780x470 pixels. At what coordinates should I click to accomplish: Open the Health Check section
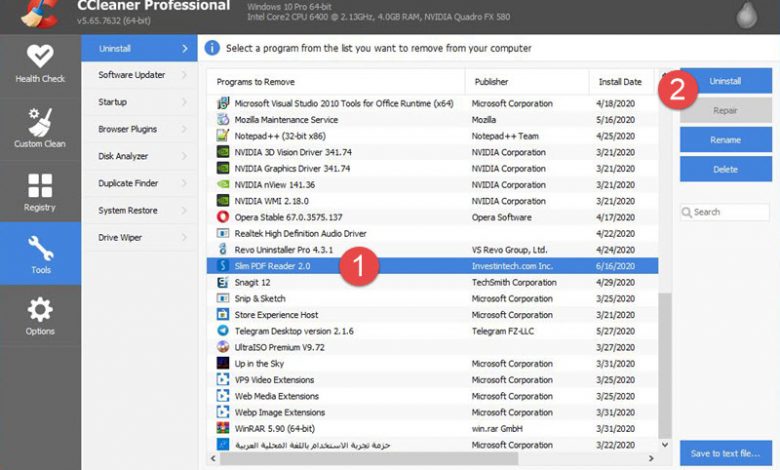click(40, 65)
